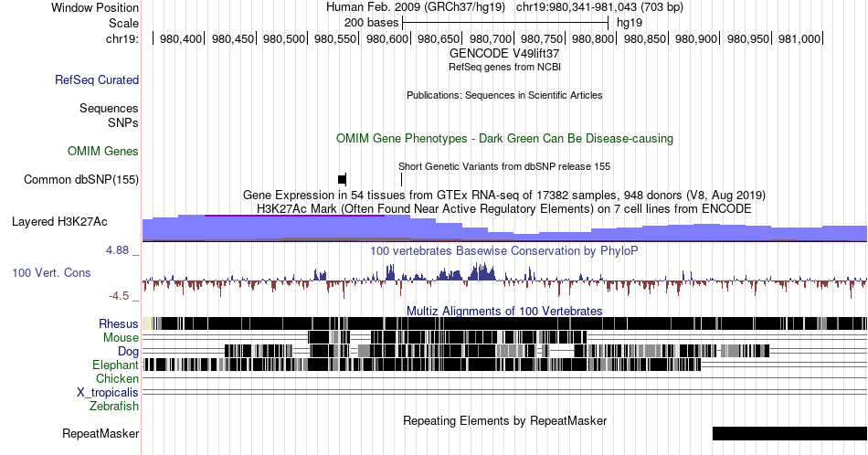Click the chr19:980,341-981,043 position text
Screen dimensions: 868x455
[599, 7]
